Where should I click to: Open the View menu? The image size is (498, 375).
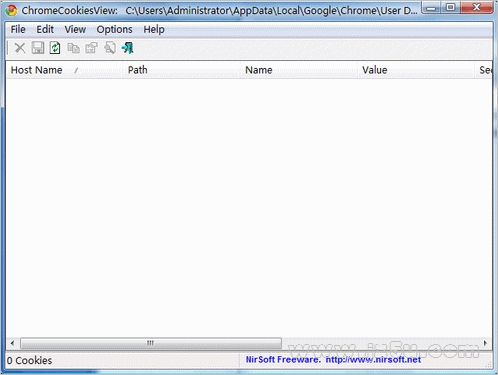coord(75,29)
